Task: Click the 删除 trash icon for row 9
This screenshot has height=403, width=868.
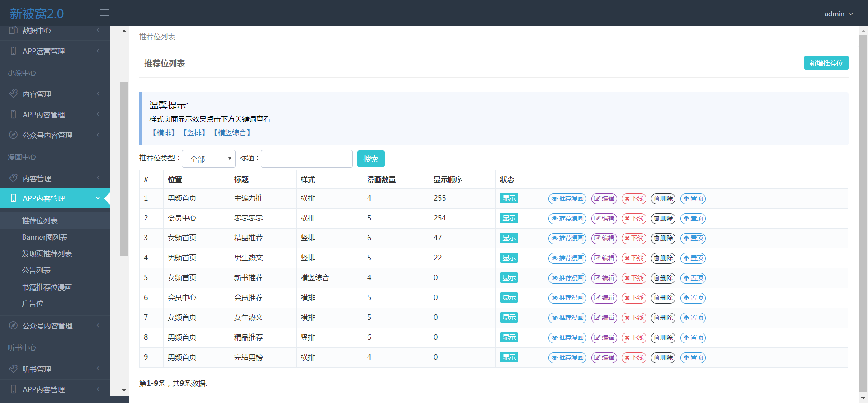Action: point(656,358)
